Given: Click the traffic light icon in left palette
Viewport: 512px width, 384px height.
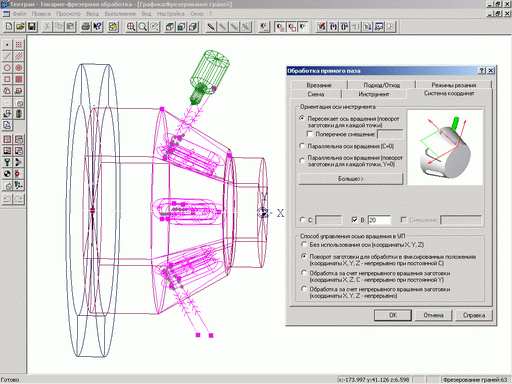Looking at the screenshot, I should [x=19, y=114].
